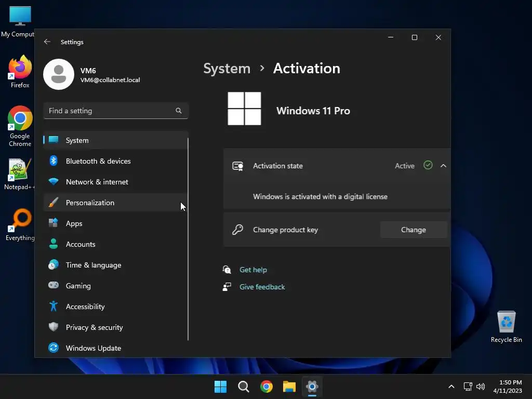Click the Gaming controller icon
Image resolution: width=532 pixels, height=399 pixels.
(x=54, y=285)
